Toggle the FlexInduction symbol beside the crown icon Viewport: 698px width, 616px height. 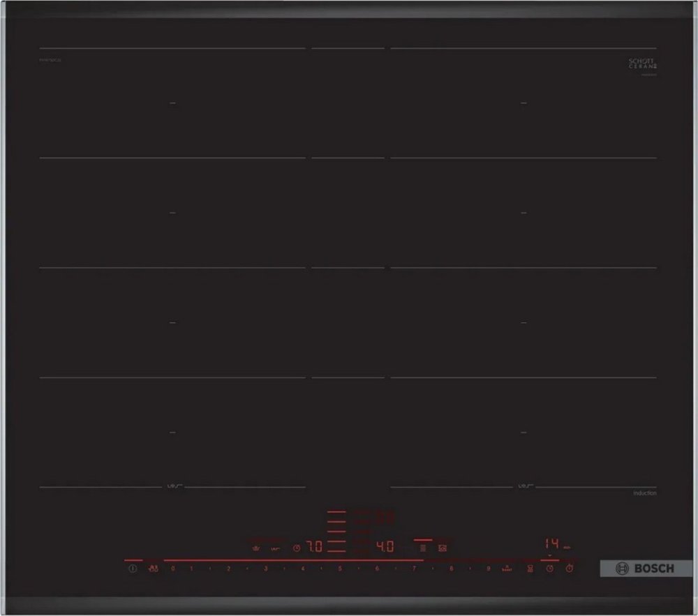tap(276, 548)
